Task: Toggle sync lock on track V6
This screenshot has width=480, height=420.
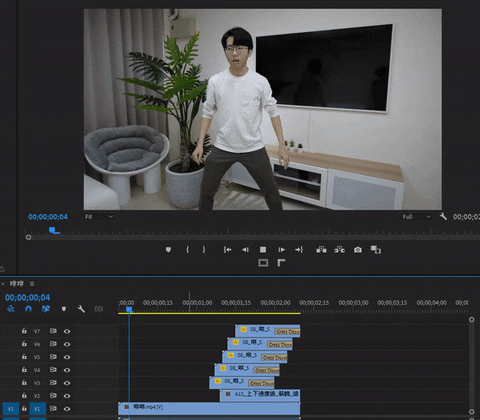Action: pyautogui.click(x=53, y=344)
